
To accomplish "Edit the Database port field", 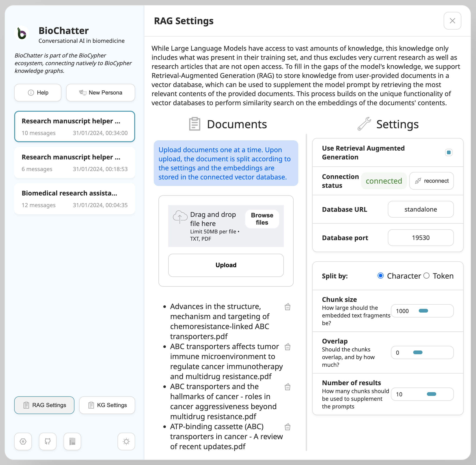I will (420, 238).
